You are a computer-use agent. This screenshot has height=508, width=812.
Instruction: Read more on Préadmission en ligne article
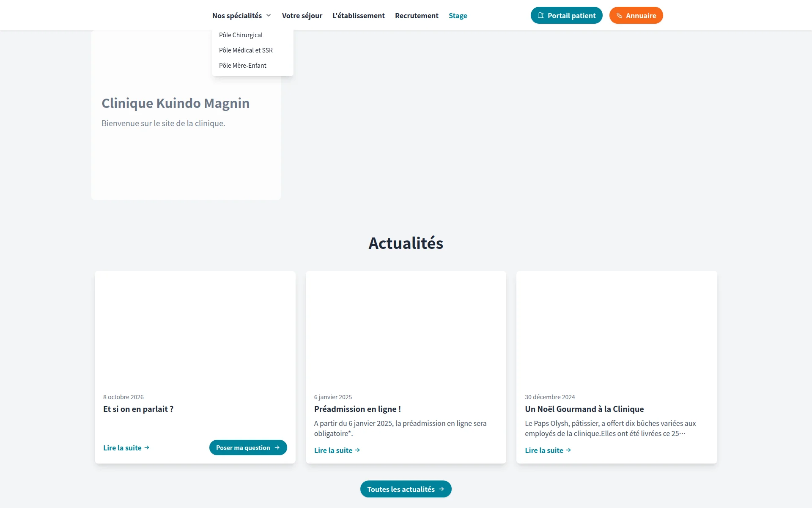pyautogui.click(x=337, y=450)
